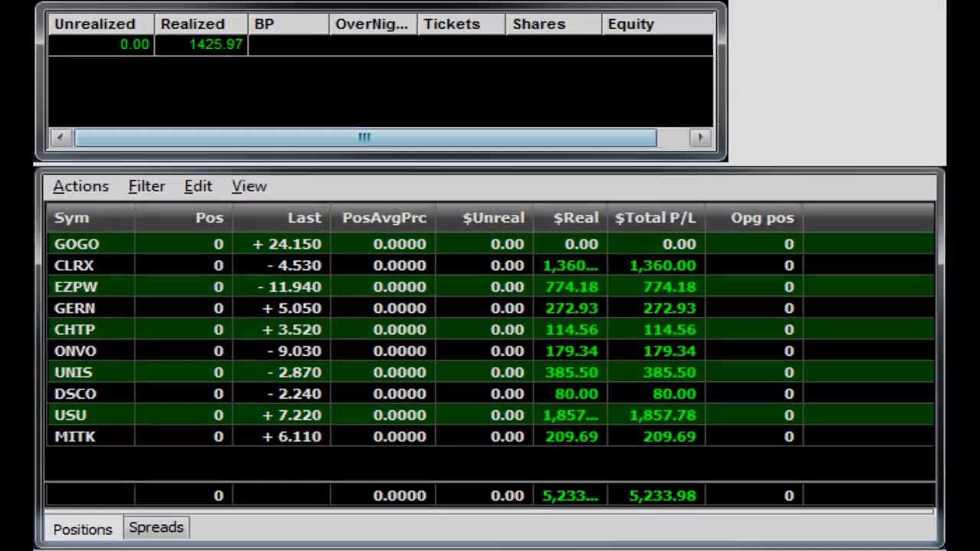The height and width of the screenshot is (551, 980).
Task: Switch to the Spreads tab
Action: click(x=156, y=527)
